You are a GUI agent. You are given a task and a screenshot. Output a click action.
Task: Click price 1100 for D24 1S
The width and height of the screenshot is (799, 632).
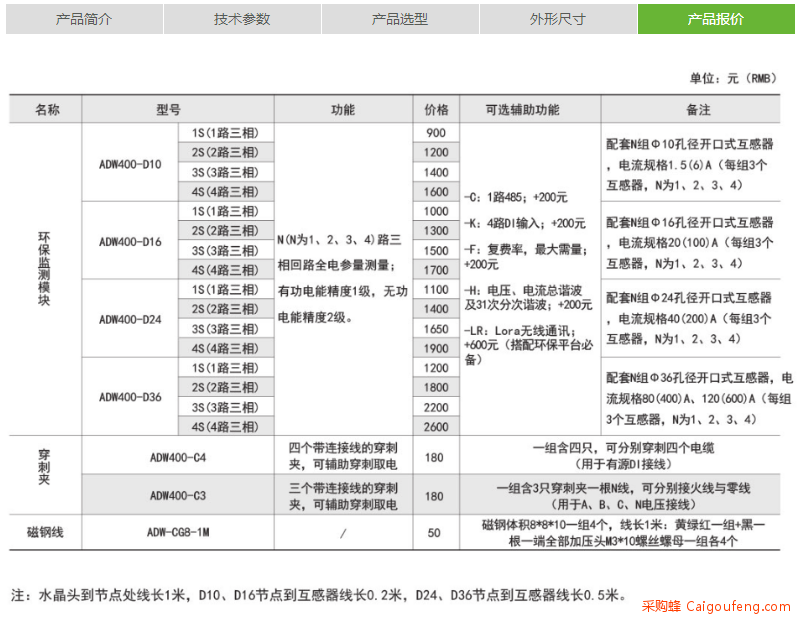(436, 289)
